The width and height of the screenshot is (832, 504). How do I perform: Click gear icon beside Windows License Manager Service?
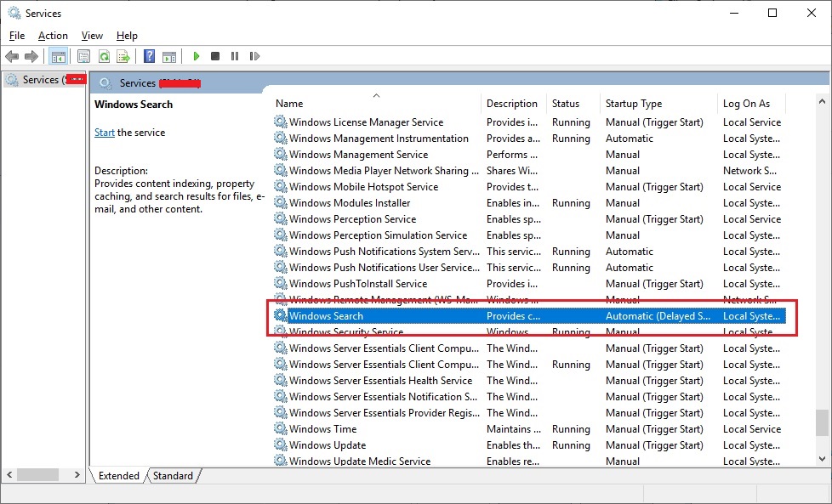coord(280,122)
